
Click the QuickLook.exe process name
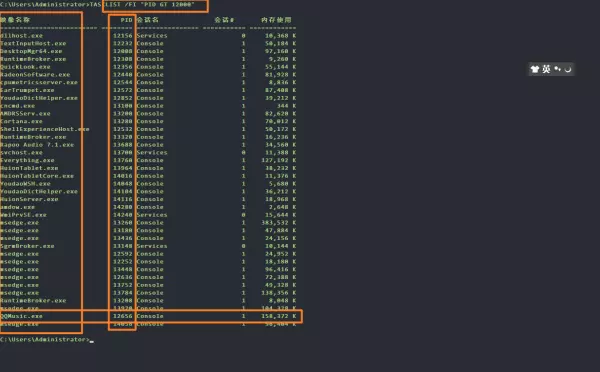[25, 67]
